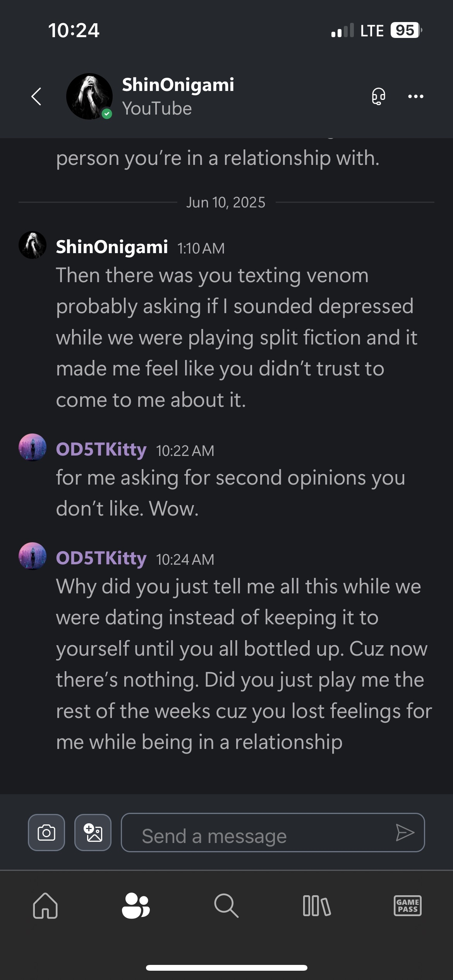453x980 pixels.
Task: Focus the Send a message field
Action: (x=263, y=833)
